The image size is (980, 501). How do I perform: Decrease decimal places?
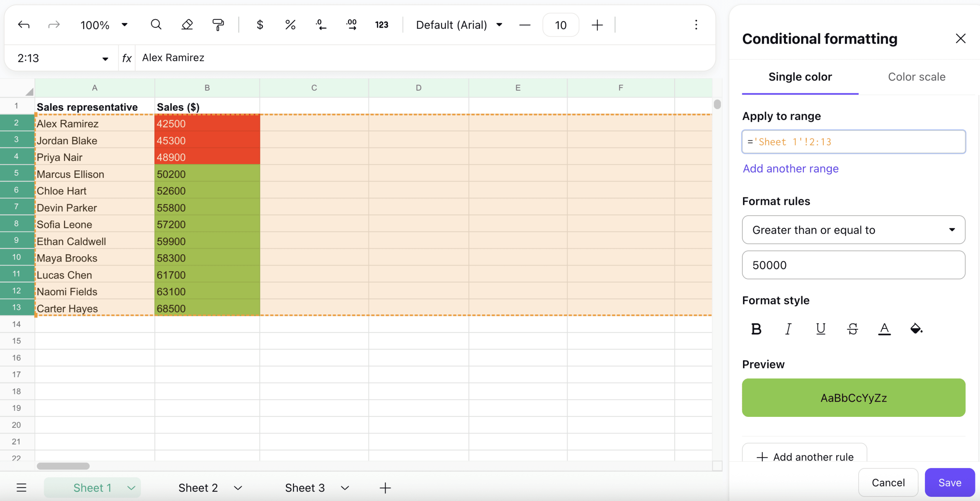point(321,24)
